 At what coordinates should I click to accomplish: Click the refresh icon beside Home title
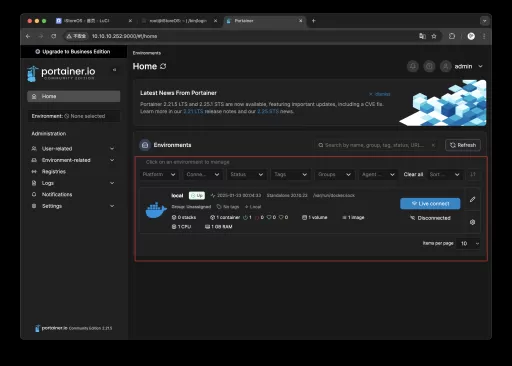[163, 66]
